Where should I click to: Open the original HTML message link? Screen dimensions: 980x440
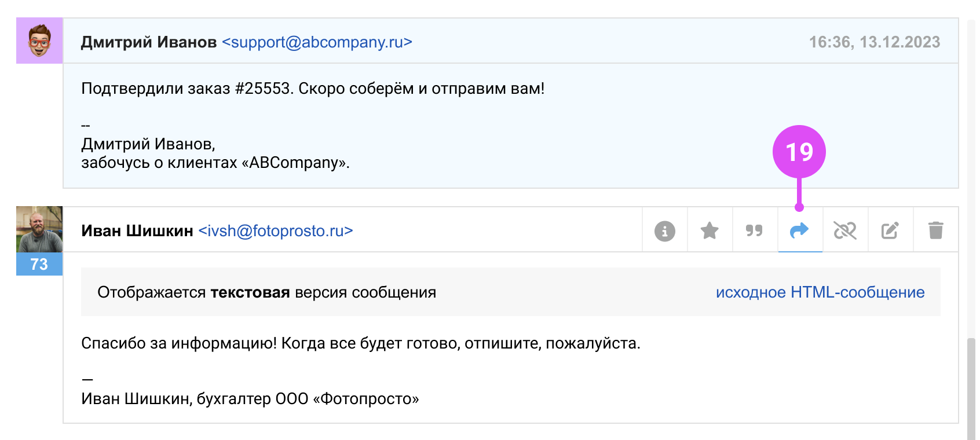pyautogui.click(x=820, y=292)
